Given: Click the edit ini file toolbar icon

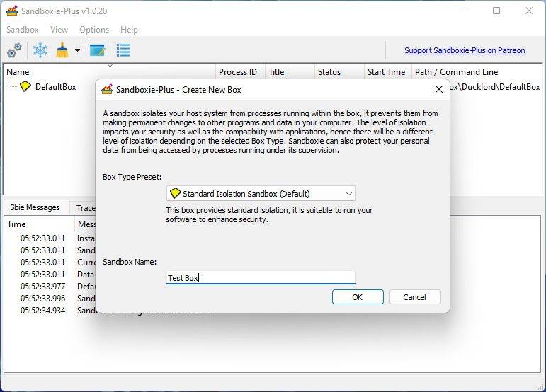Looking at the screenshot, I should (x=97, y=50).
